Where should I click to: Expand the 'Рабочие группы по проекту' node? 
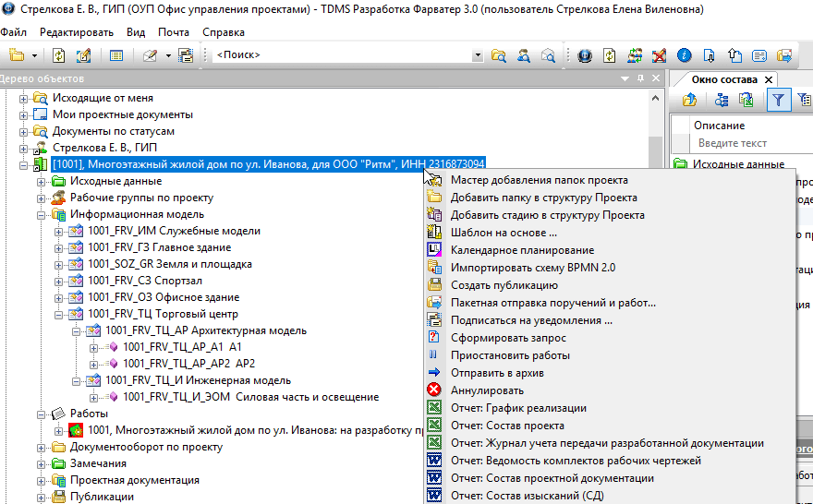click(42, 198)
